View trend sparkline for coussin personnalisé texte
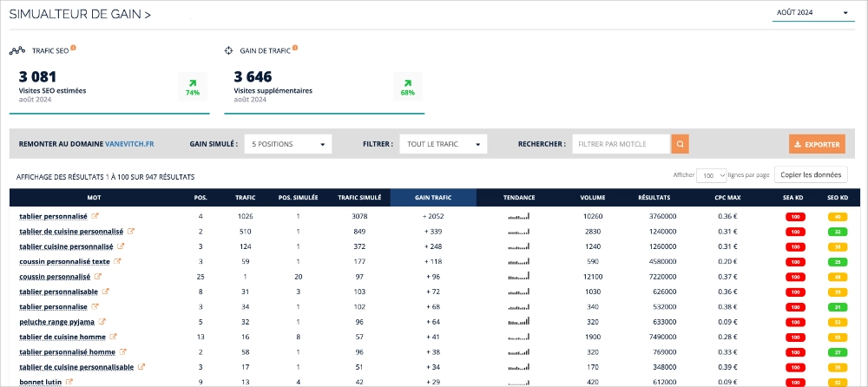 point(519,261)
